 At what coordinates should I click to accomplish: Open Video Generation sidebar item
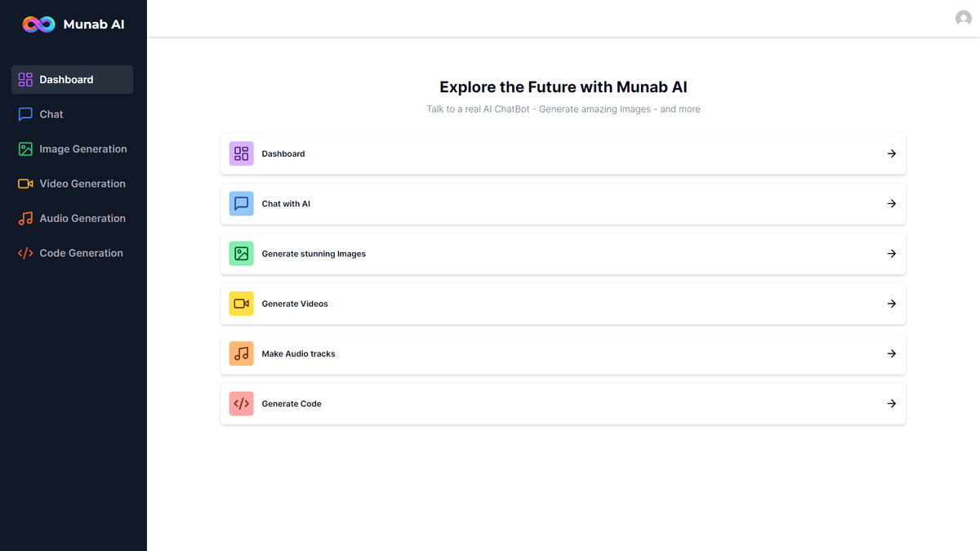pos(82,184)
